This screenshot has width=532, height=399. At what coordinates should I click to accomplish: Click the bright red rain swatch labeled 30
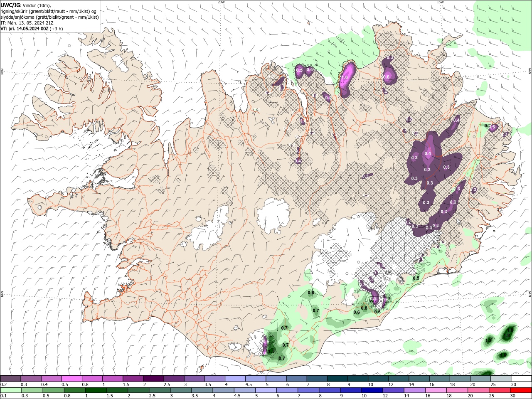(x=521, y=390)
